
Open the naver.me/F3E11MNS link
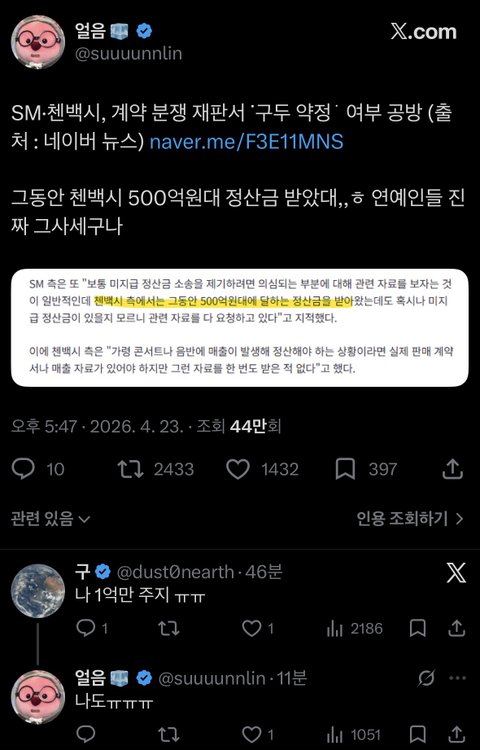(247, 141)
